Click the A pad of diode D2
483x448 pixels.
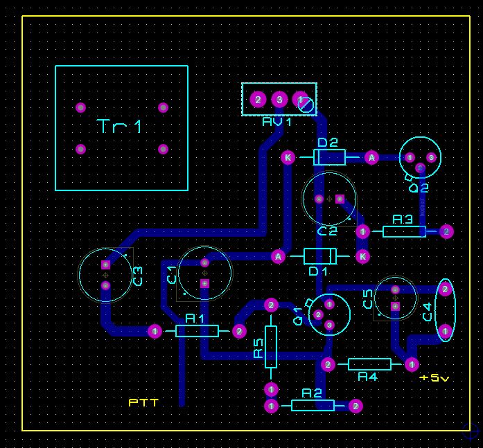pyautogui.click(x=371, y=158)
